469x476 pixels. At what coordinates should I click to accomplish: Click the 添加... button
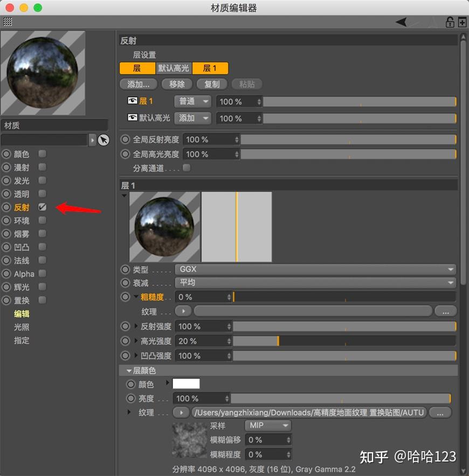[137, 84]
